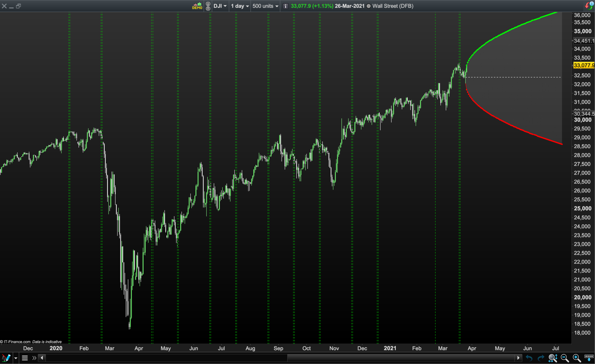This screenshot has width=595, height=364.
Task: Redo the last chart action
Action: pyautogui.click(x=541, y=358)
